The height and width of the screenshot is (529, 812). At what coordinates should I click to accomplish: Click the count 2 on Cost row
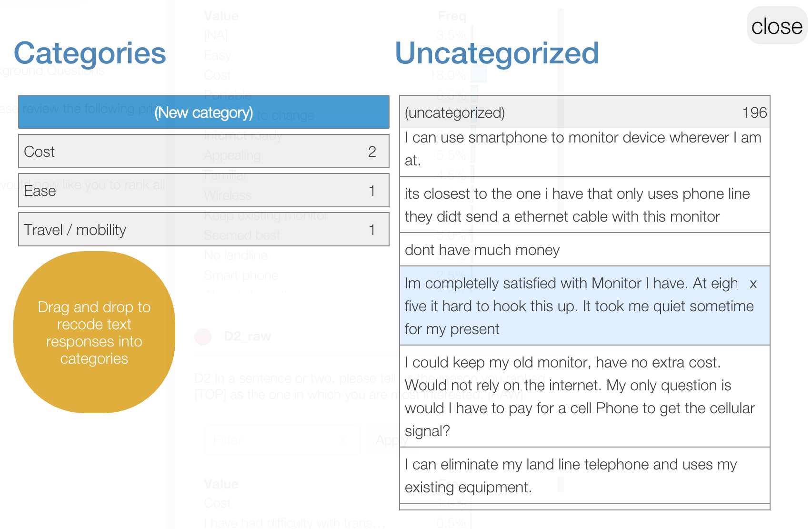372,152
